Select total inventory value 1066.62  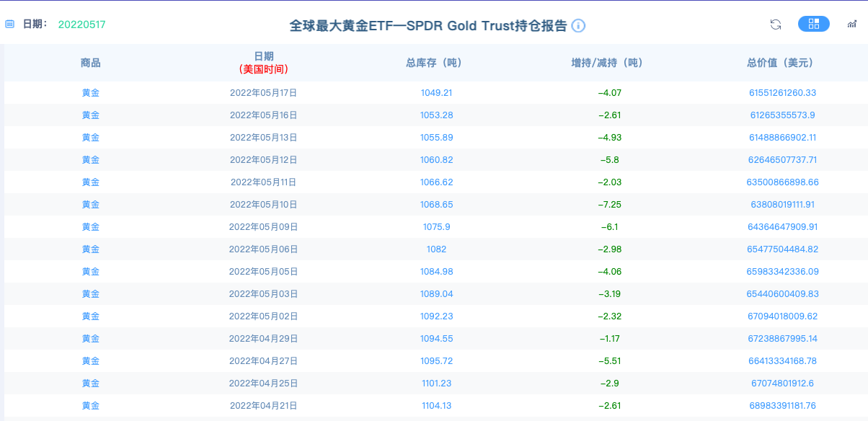436,182
